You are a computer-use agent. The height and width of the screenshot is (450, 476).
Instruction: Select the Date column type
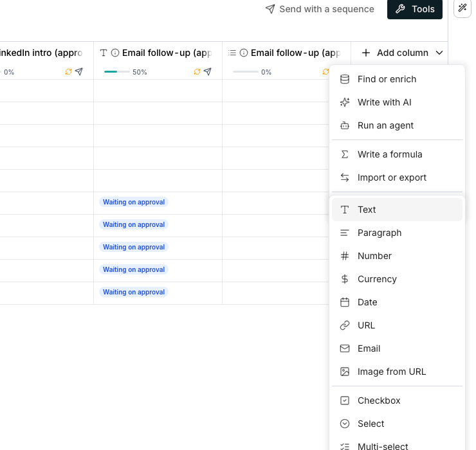click(397, 302)
